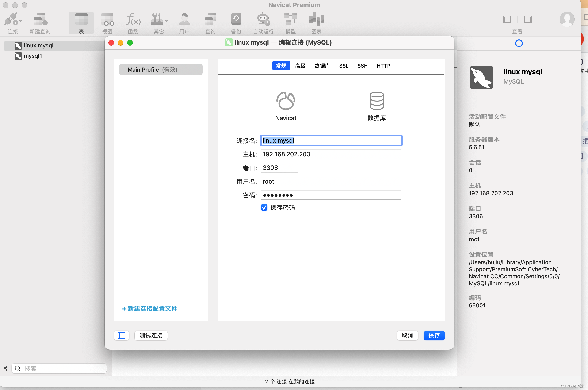Click the host field 192.168.202.203
The width and height of the screenshot is (588, 390).
point(331,154)
